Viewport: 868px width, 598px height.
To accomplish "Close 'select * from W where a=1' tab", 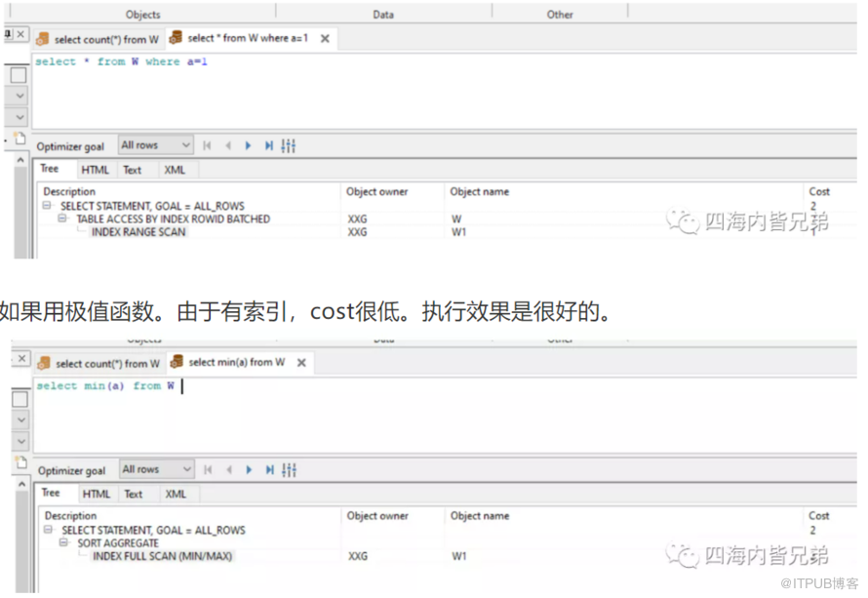I will pos(325,38).
